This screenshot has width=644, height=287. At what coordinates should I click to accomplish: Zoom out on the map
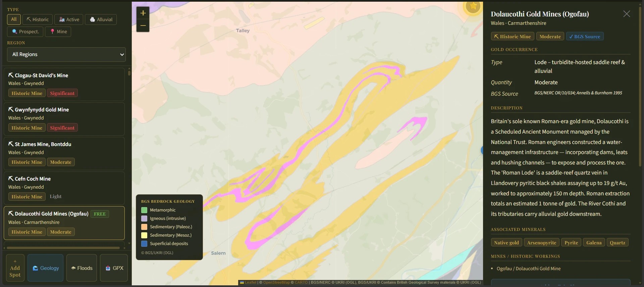coord(143,26)
